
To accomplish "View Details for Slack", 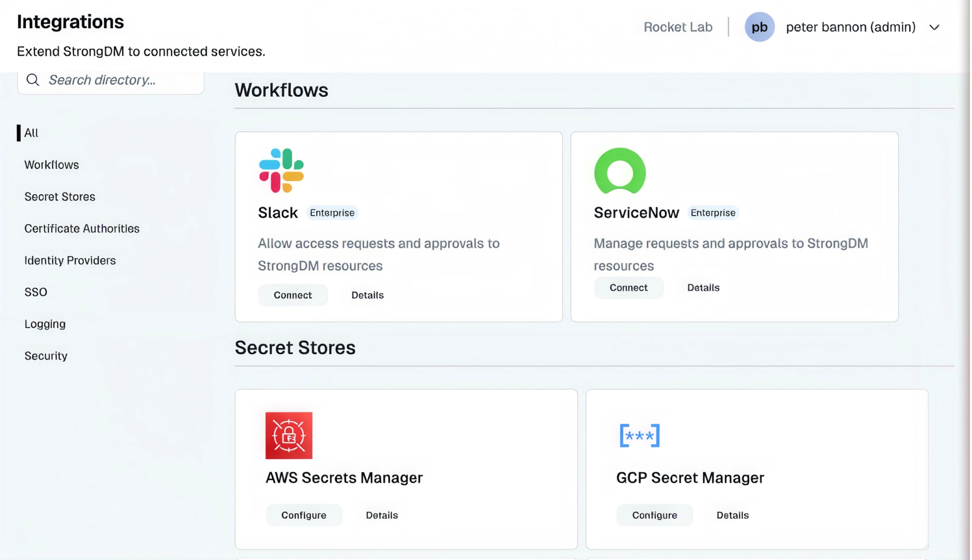I will click(x=367, y=295).
